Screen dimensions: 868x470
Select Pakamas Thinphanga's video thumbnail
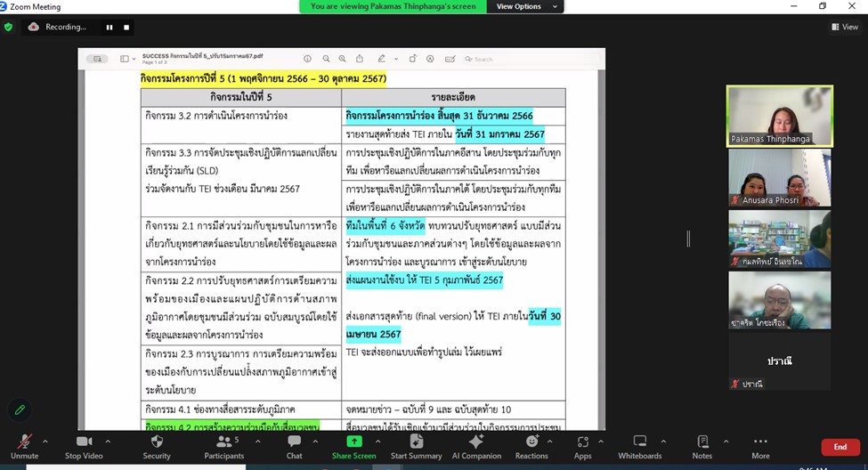[x=780, y=116]
